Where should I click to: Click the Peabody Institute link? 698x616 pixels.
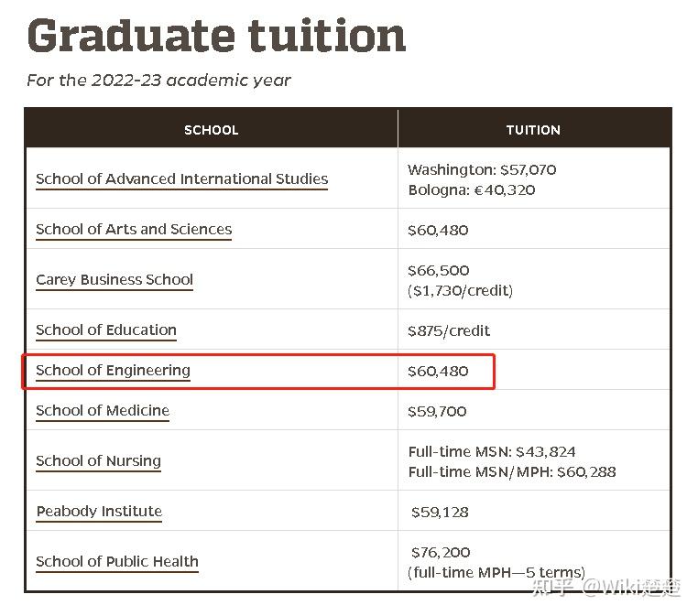coord(99,512)
